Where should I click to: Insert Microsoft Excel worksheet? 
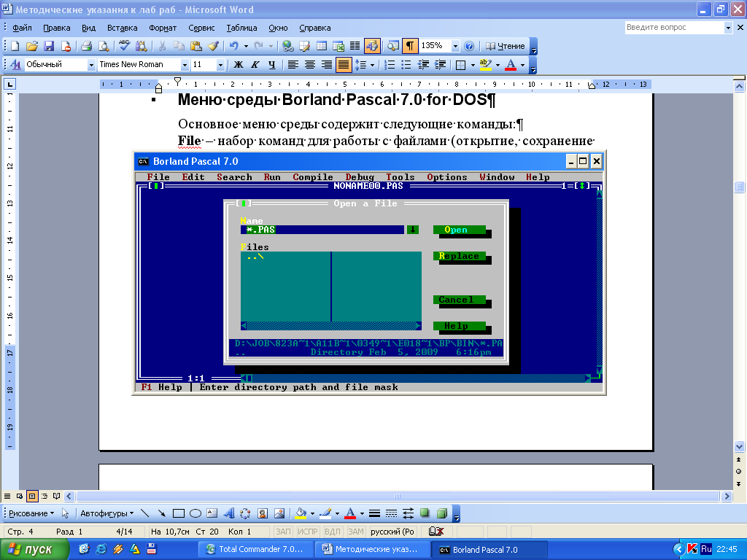click(338, 46)
